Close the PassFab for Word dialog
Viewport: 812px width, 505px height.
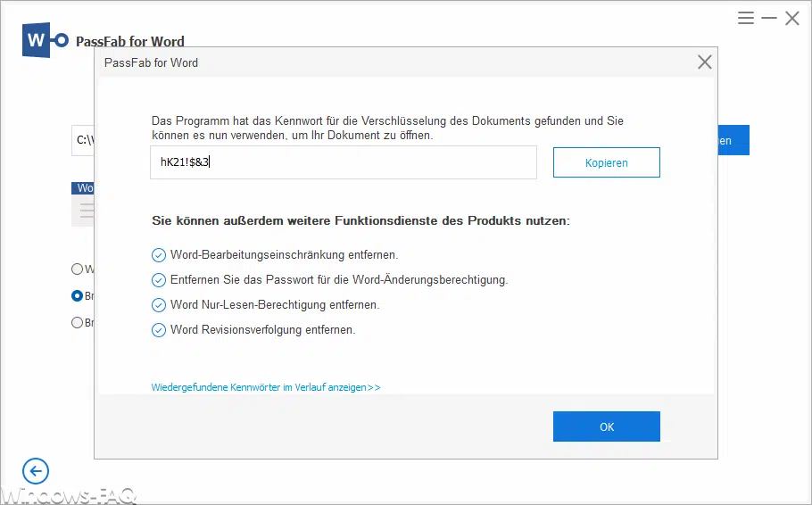click(704, 62)
